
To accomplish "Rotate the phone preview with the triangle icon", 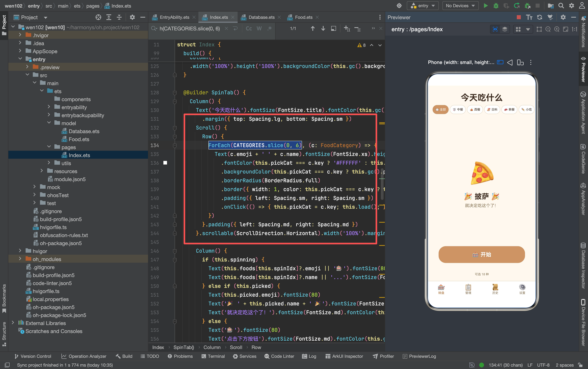I will tap(510, 63).
